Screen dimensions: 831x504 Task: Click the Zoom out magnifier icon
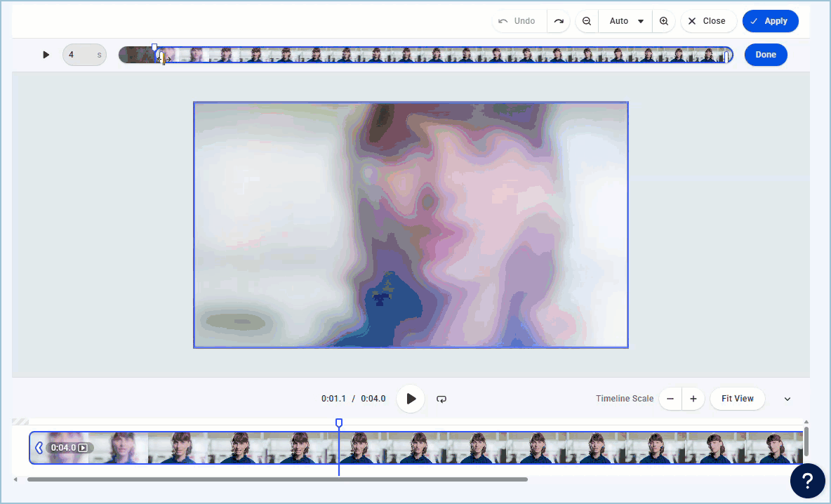pos(586,21)
